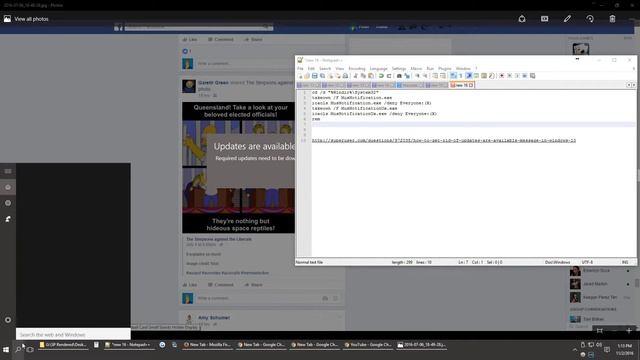Viewport: 640px width, 360px height.
Task: Click the Simpsons space reptiles image
Action: [x=238, y=167]
